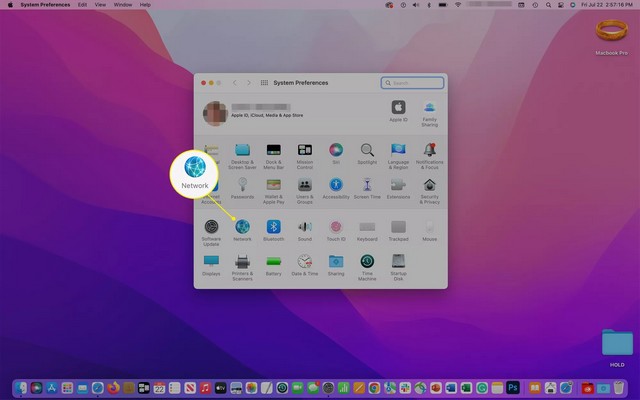Open the Siri preferences pane
Viewport: 640px width, 400px height.
[x=336, y=151]
